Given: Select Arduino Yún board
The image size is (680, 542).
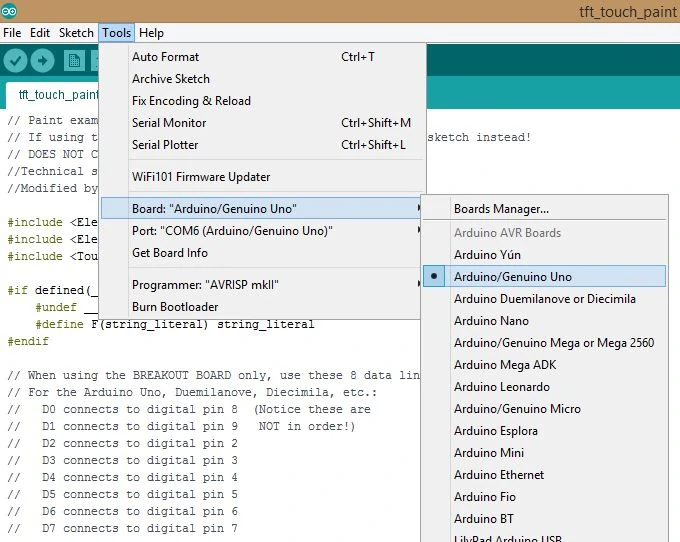Looking at the screenshot, I should coord(544,255).
